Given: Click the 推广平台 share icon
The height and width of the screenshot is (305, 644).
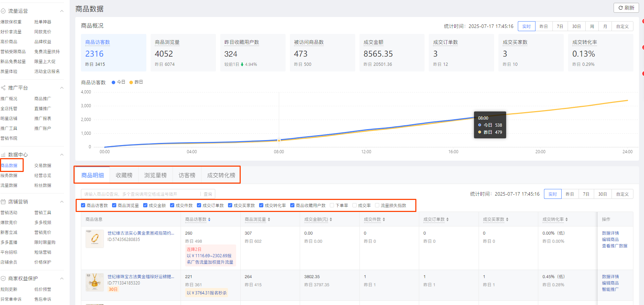Looking at the screenshot, I should [3, 88].
